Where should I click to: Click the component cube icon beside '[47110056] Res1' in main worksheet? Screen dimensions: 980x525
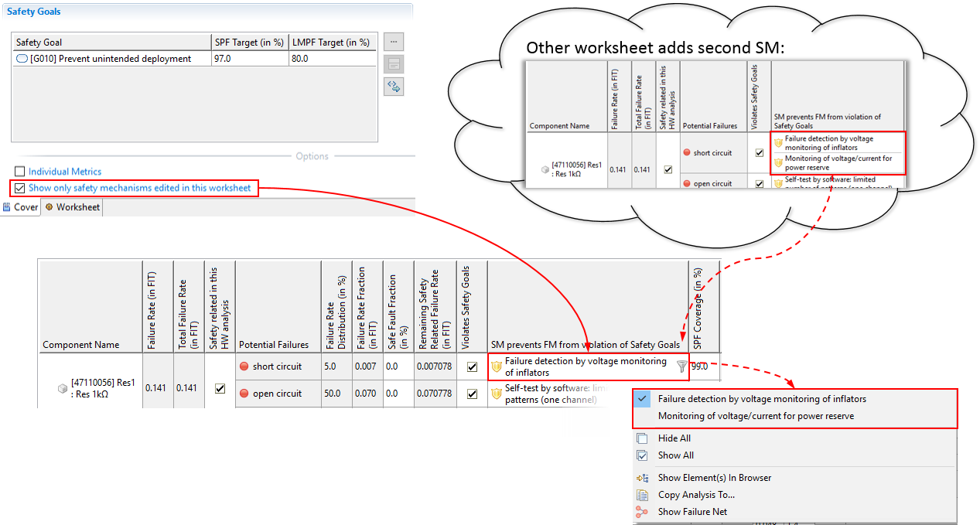coord(63,389)
